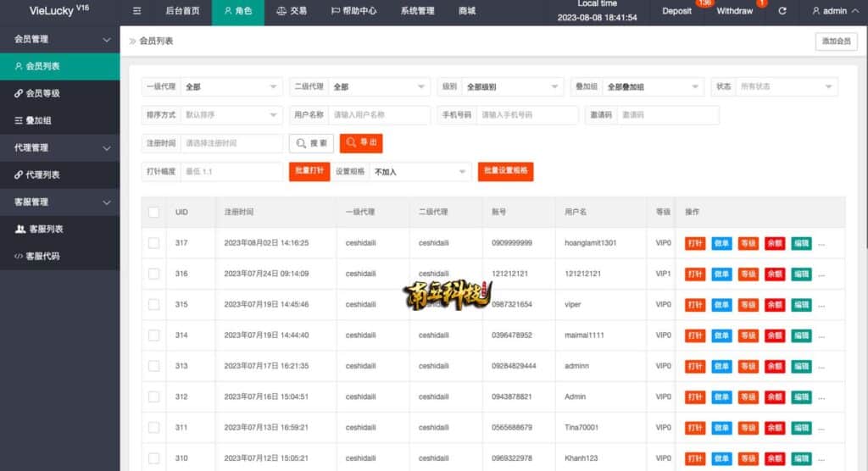
Task: Open the 设置规格 dropdown showing 不加入
Action: pos(420,172)
